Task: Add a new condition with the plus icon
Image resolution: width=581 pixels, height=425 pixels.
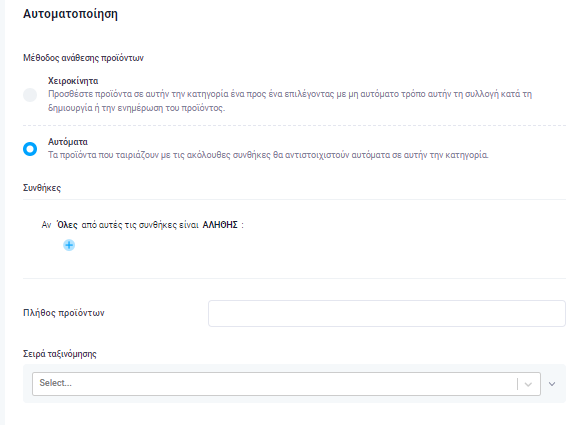Action: (69, 245)
